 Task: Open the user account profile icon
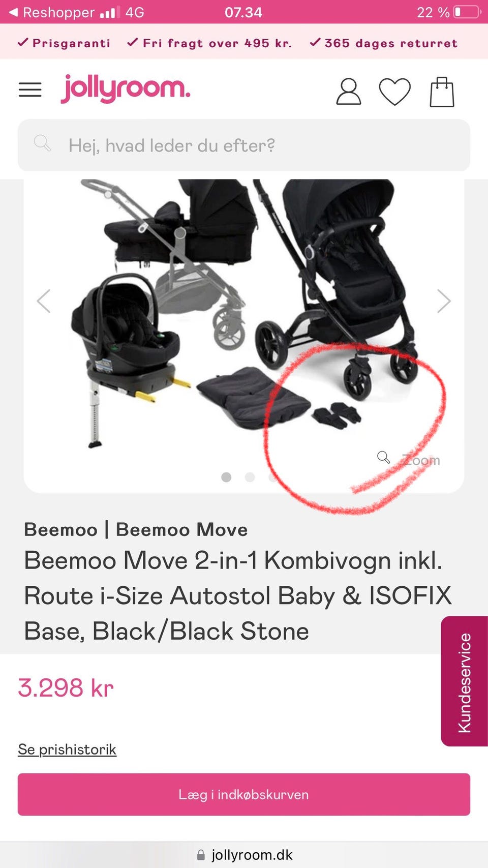pyautogui.click(x=349, y=92)
